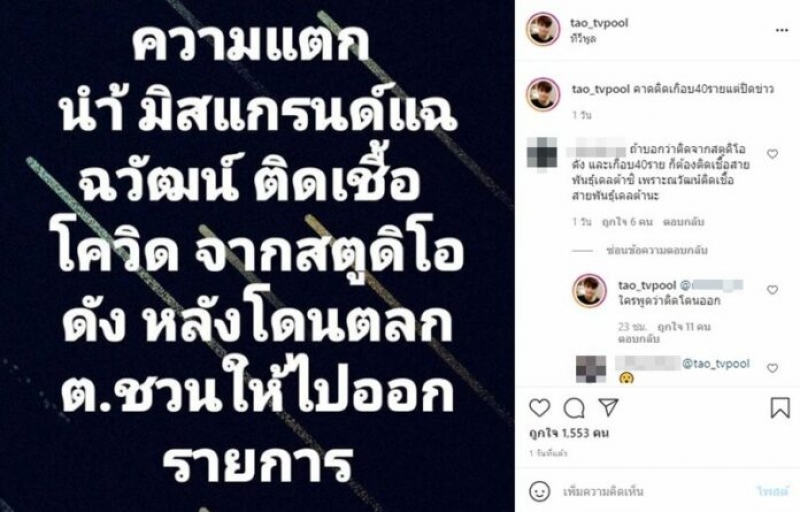Reply to tao_tvpool's comment via ตอบกลับ
Screen dimensions: 800x512
[632, 339]
